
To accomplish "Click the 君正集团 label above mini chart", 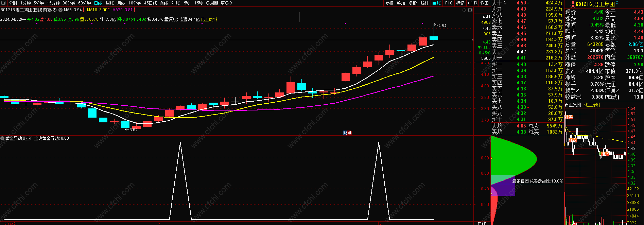I will [573, 105].
